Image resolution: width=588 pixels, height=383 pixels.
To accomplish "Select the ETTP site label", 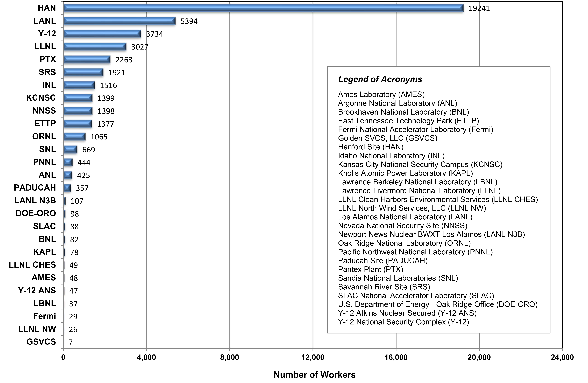I will (45, 124).
